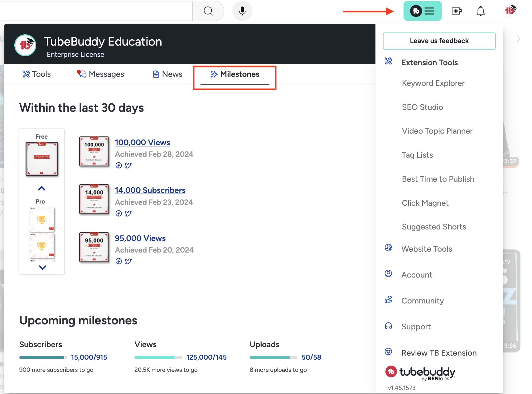532x394 pixels.
Task: Click the 14,000 Subscribers certificate thumbnail
Action: click(x=94, y=199)
